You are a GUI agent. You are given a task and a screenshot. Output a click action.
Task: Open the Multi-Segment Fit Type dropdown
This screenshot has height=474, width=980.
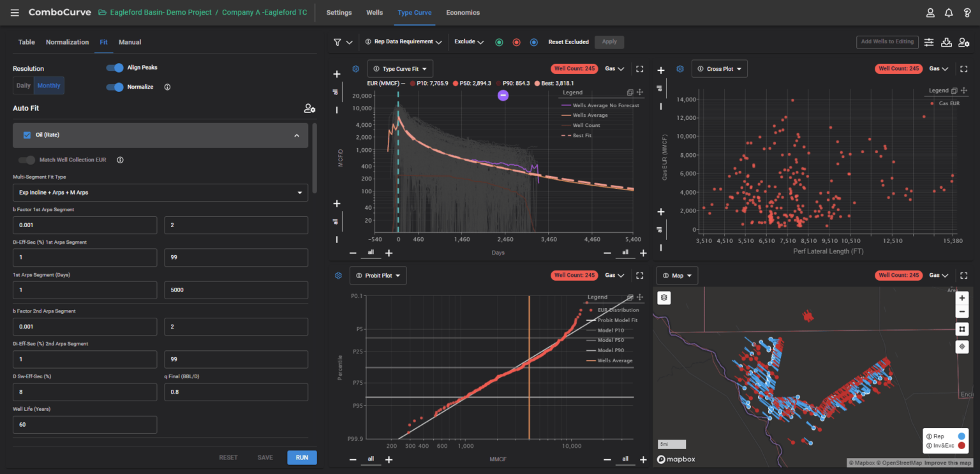(160, 192)
